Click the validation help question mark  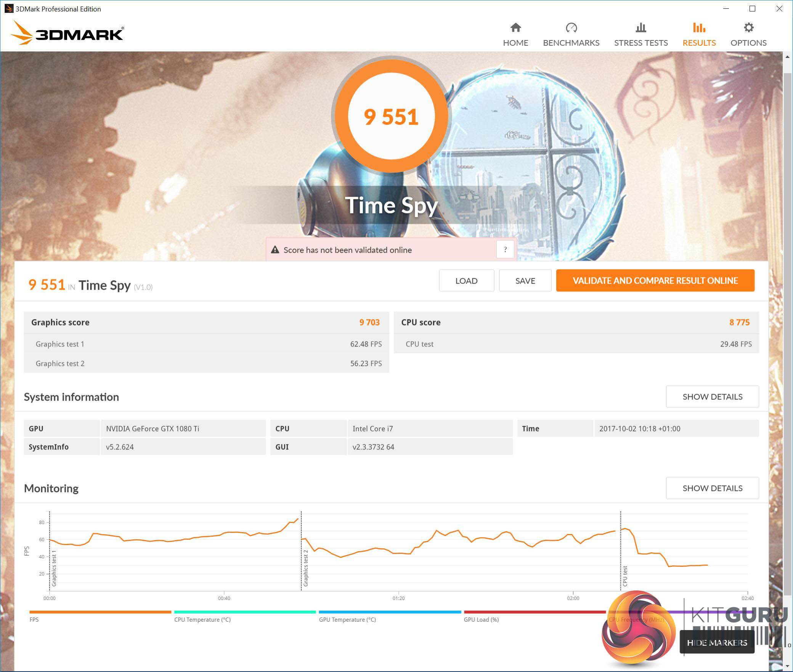pyautogui.click(x=505, y=250)
